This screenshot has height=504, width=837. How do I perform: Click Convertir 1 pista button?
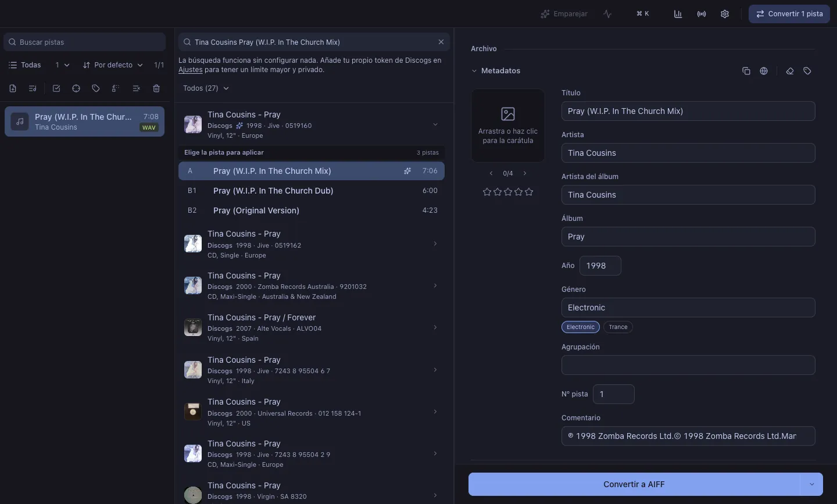point(789,14)
